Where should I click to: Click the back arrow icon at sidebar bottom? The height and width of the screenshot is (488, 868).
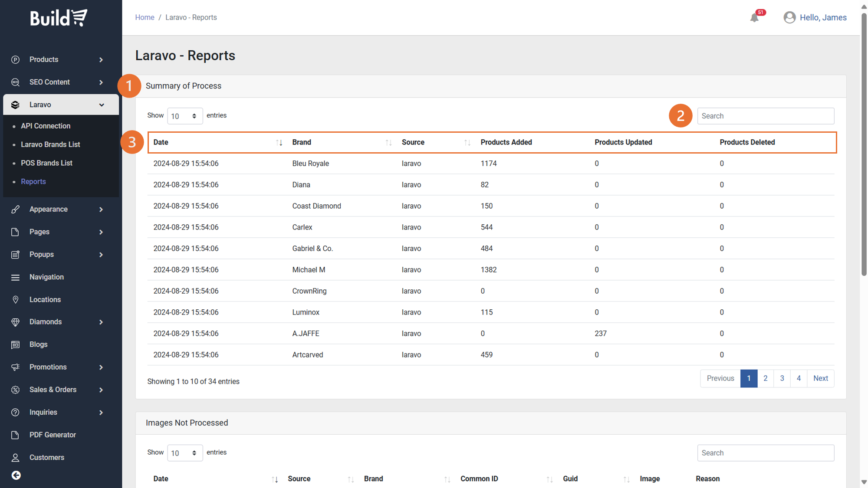point(16,475)
